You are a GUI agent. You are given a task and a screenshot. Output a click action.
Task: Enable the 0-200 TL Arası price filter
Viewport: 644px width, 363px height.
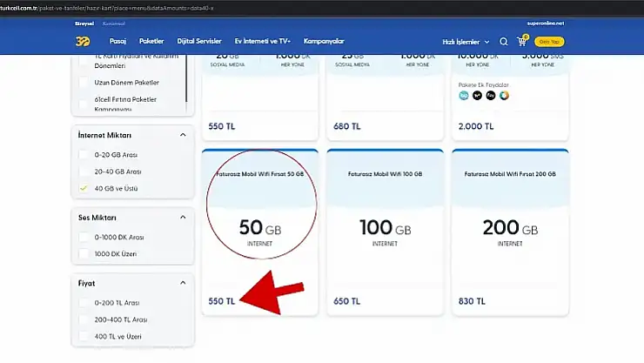click(x=84, y=302)
